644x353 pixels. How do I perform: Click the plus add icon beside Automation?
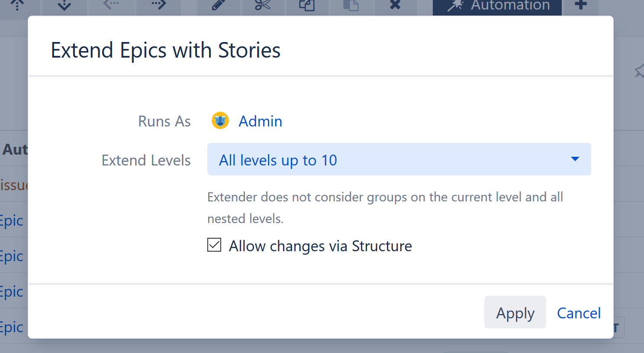[580, 5]
